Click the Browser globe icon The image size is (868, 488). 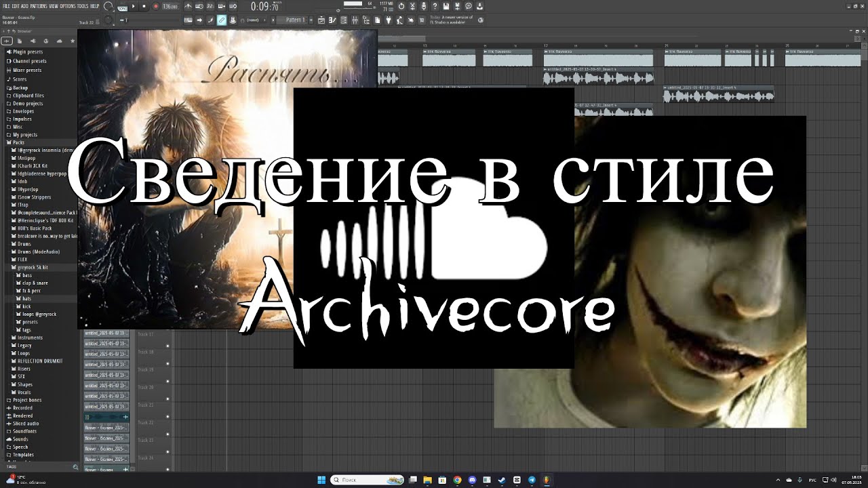46,41
